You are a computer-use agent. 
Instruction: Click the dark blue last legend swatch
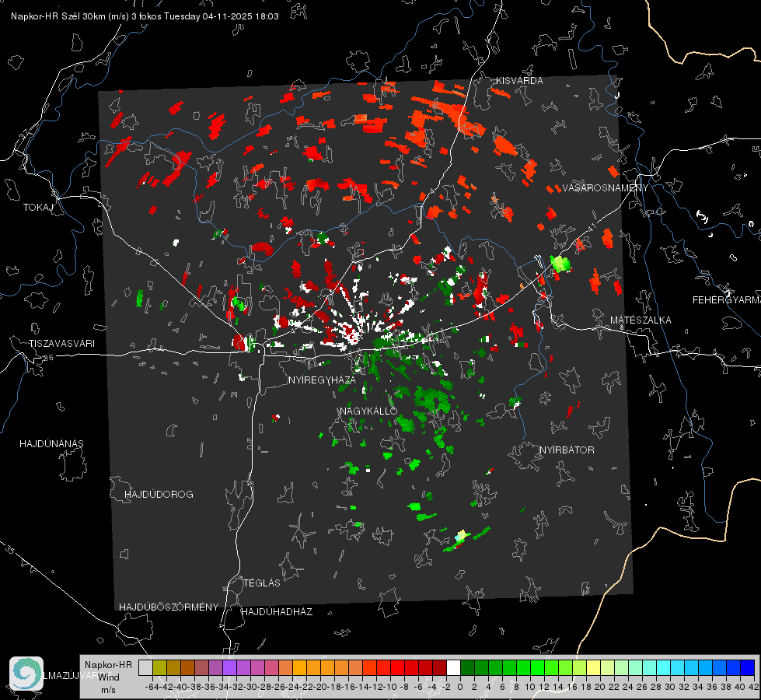click(748, 667)
